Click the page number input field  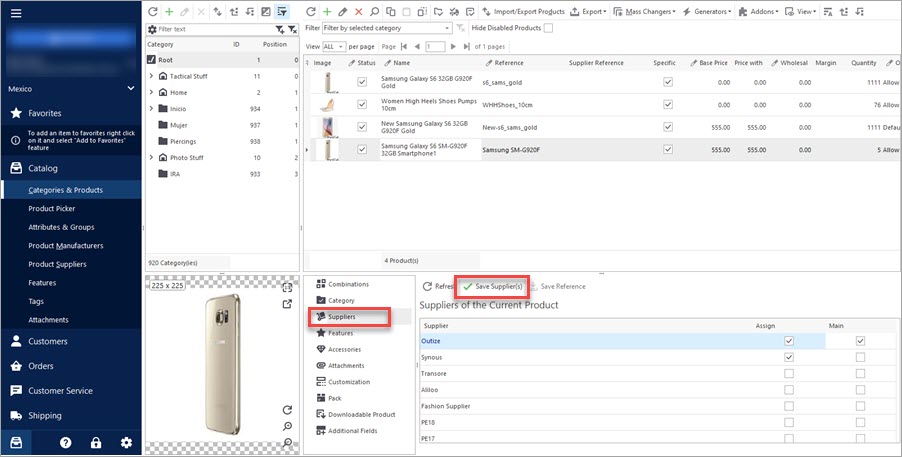(435, 47)
